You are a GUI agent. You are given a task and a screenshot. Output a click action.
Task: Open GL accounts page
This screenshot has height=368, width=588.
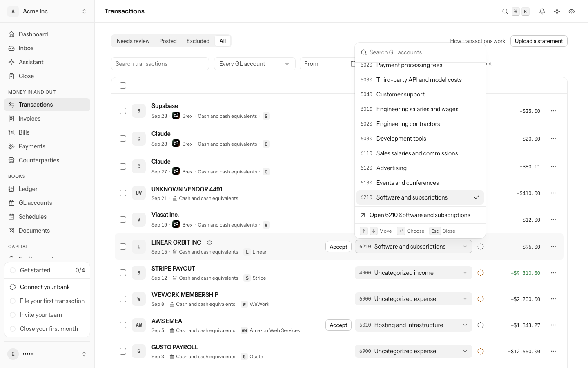47,203
